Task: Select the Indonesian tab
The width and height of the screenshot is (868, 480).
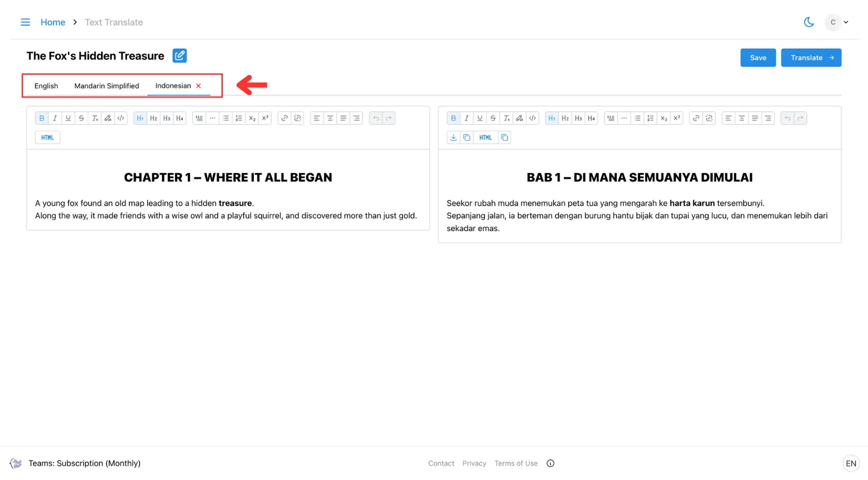Action: [x=173, y=86]
